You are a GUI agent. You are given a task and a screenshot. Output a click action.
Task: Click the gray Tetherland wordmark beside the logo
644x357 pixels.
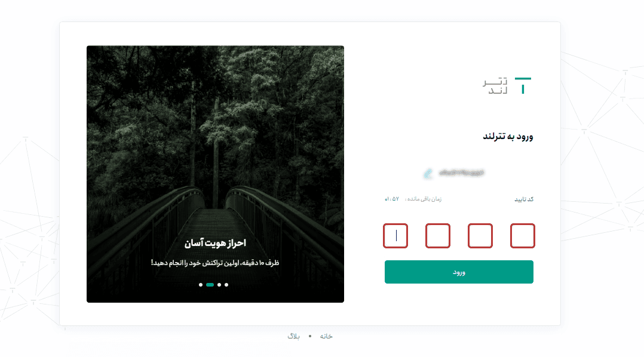click(x=495, y=86)
